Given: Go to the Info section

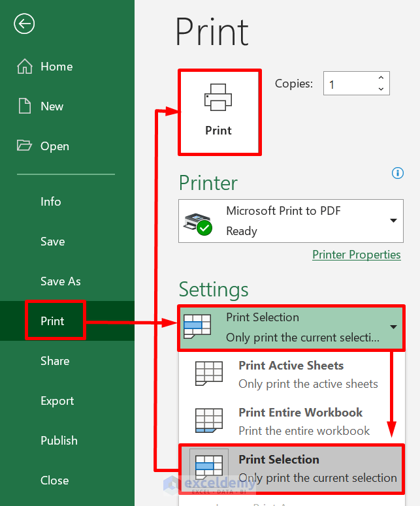Looking at the screenshot, I should coord(51,201).
